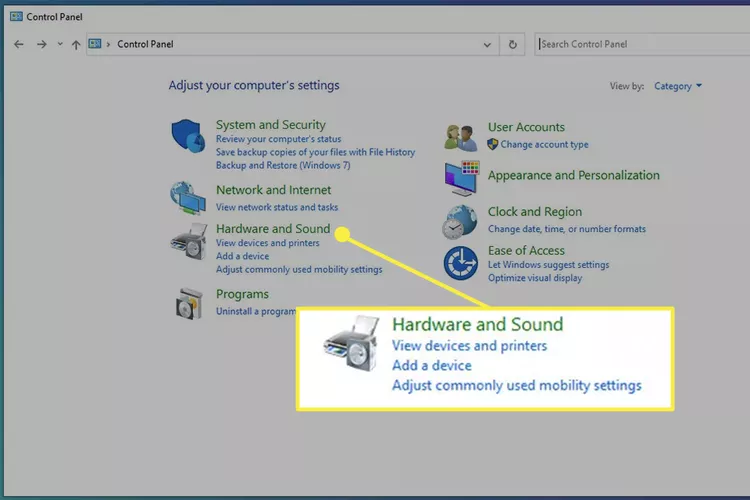Viewport: 750px width, 500px height.
Task: Open Ease of Access heading
Action: tap(526, 251)
